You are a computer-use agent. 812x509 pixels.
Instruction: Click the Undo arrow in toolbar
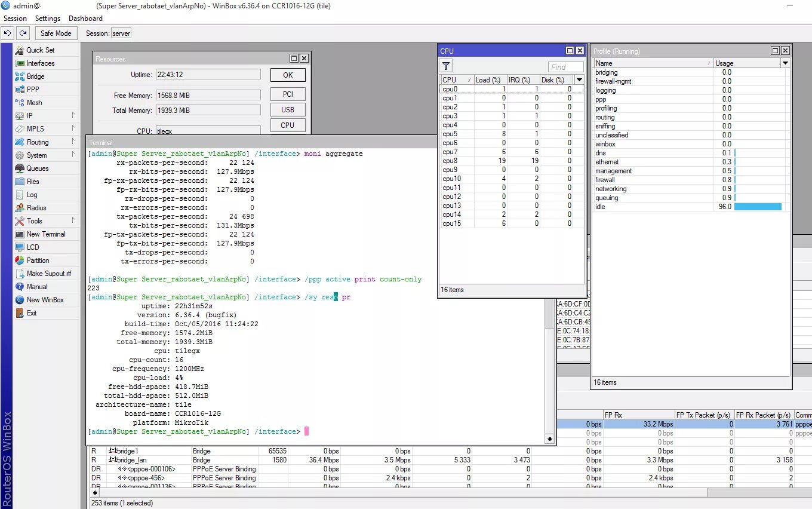(x=8, y=33)
